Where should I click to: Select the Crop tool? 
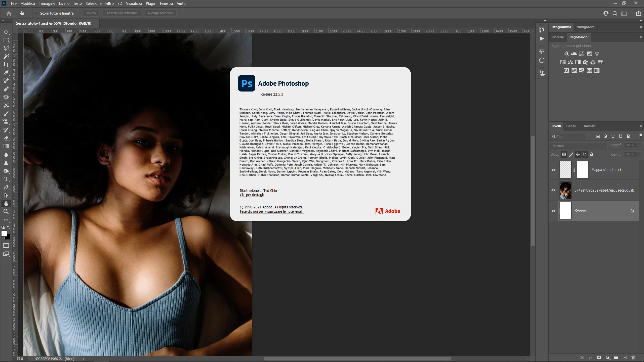pos(6,65)
